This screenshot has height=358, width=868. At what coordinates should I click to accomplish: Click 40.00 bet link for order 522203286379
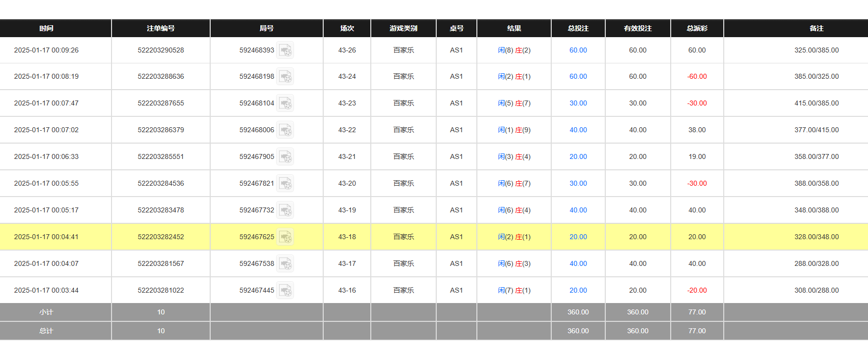coord(578,130)
